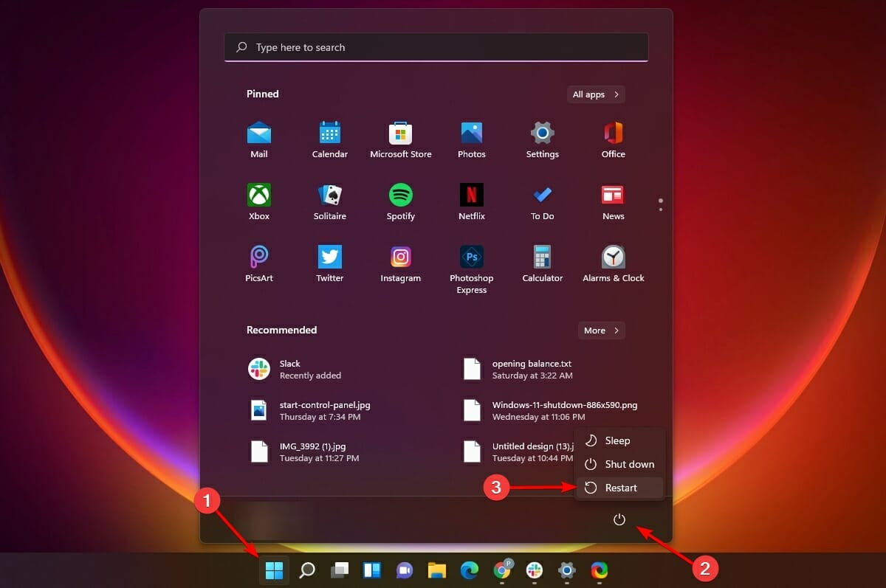The height and width of the screenshot is (588, 886).
Task: Open the PicsArt app
Action: click(259, 263)
